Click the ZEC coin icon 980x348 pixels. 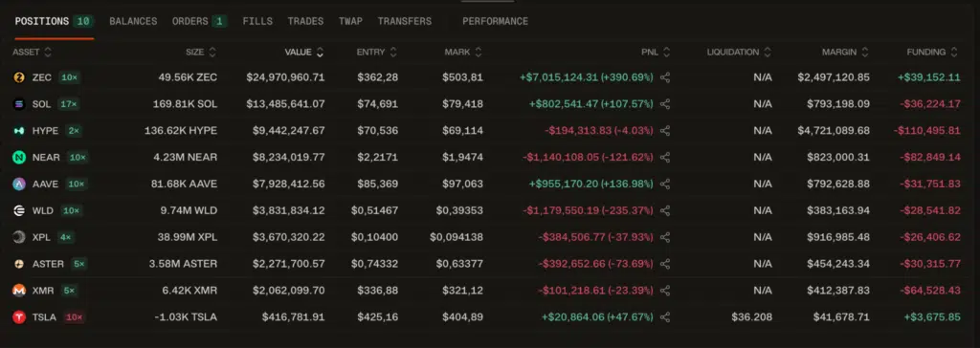(x=19, y=77)
